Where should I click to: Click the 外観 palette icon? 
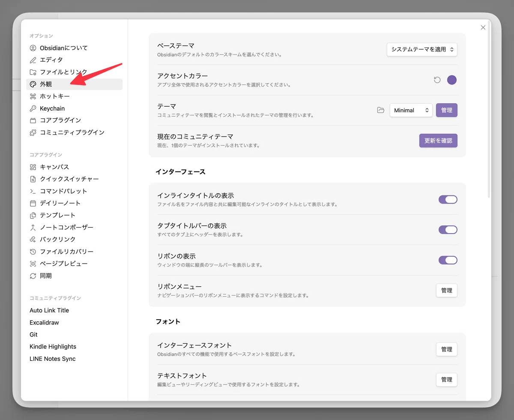[x=33, y=84]
